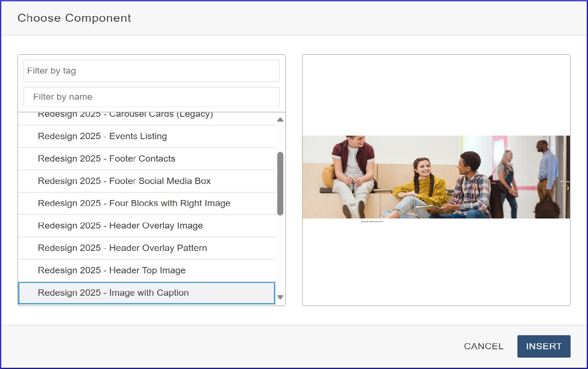Focus the Filter by tag field
This screenshot has height=369, width=588.
[152, 71]
